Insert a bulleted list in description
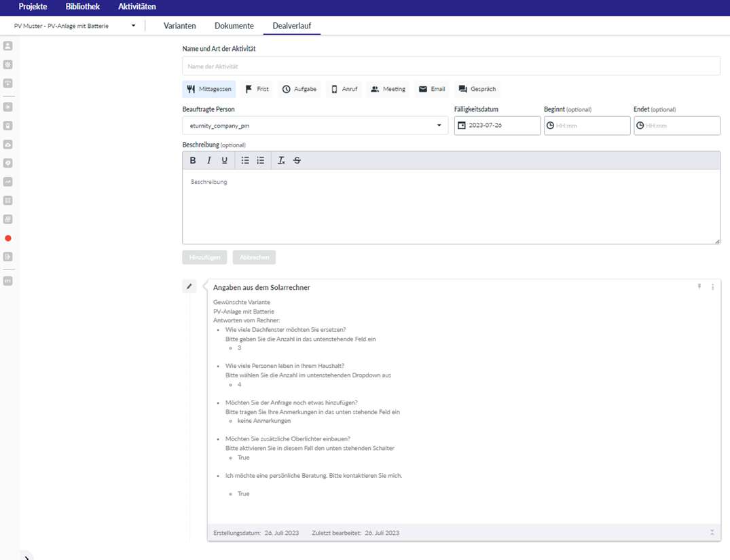Image resolution: width=730 pixels, height=560 pixels. click(245, 161)
